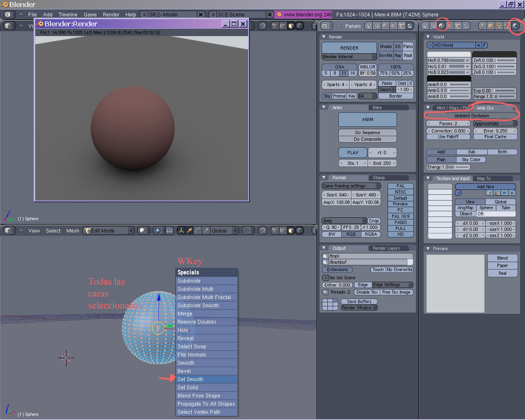525x420 pixels.
Task: Show the Material buttons sub-context
Action: [x=491, y=26]
